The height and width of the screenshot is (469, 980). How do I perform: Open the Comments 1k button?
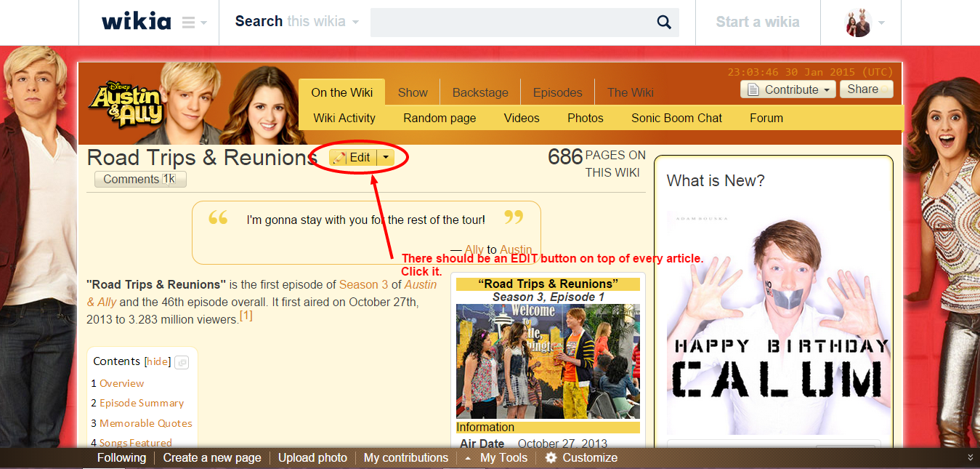[x=140, y=179]
